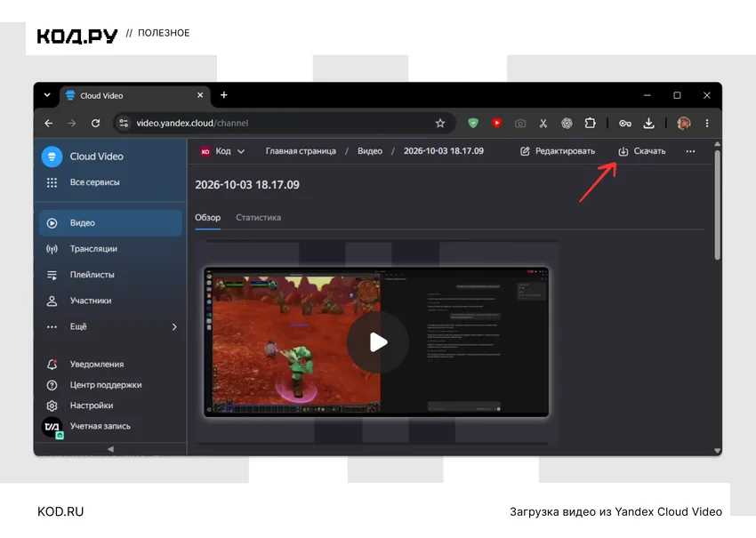Select the Обзор tab
Screen dimensions: 756x538
coord(208,218)
